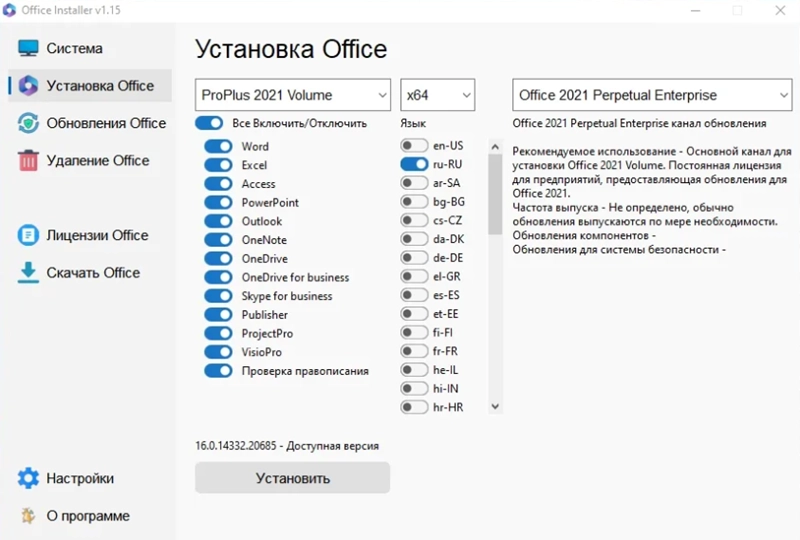Viewport: 800px width, 540px height.
Task: Open Лицензии Office page
Action: click(x=90, y=235)
